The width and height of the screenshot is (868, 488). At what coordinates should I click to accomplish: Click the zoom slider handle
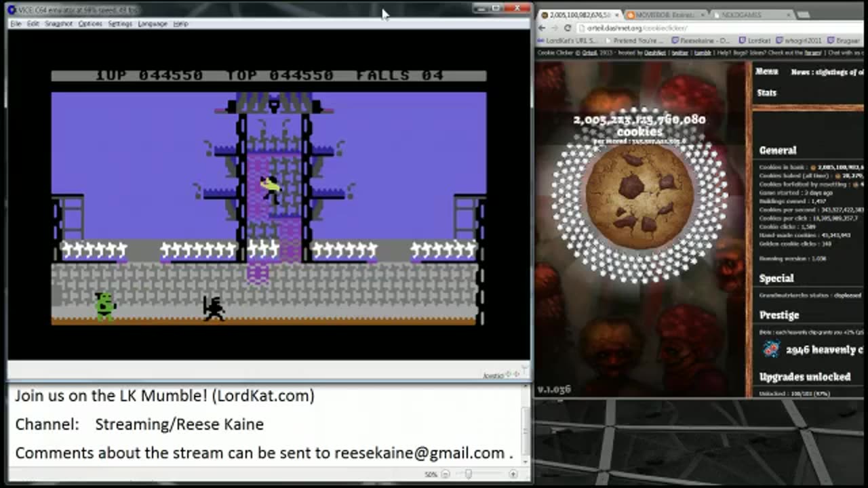click(x=468, y=474)
